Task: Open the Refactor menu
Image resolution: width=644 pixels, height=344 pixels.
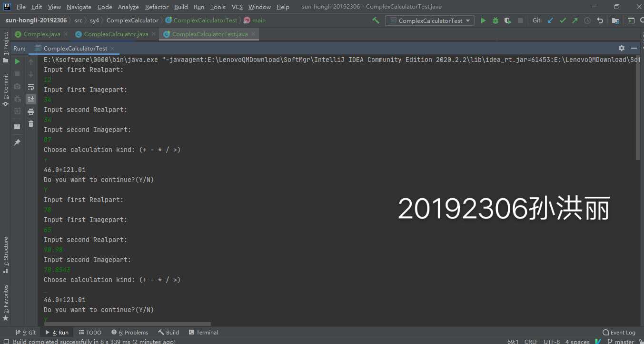Action: coord(157,7)
